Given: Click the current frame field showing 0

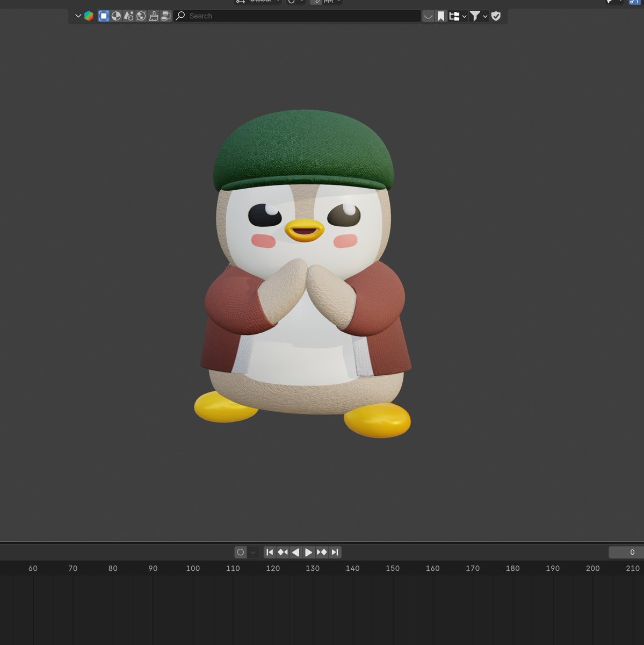Looking at the screenshot, I should click(x=626, y=552).
